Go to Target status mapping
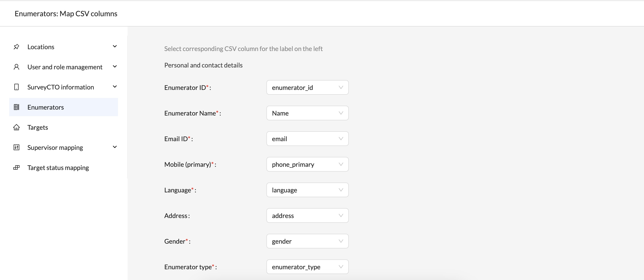644x280 pixels. [x=64, y=167]
